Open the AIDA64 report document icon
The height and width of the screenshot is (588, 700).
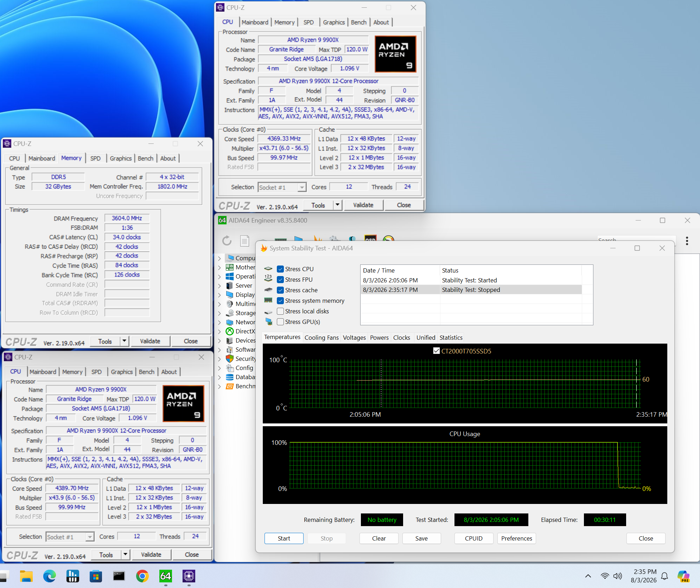pyautogui.click(x=244, y=241)
